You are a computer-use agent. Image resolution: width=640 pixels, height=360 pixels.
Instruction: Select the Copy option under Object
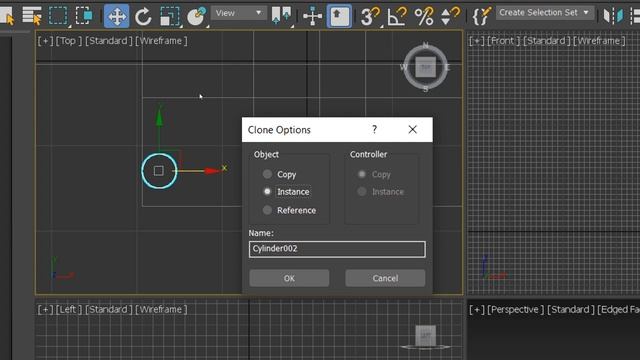click(280, 174)
